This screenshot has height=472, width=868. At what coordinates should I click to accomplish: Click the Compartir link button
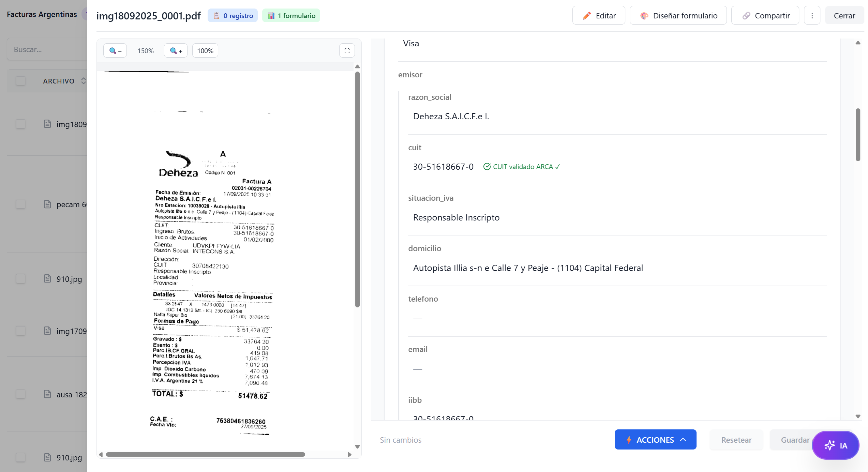[765, 16]
